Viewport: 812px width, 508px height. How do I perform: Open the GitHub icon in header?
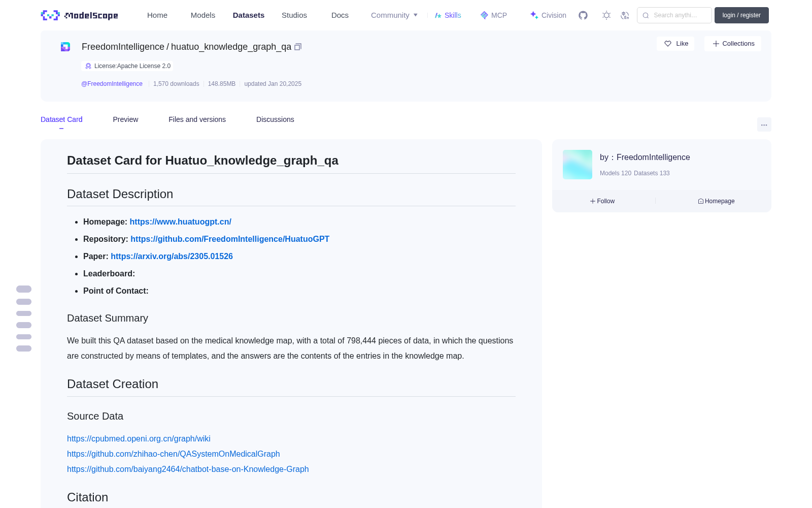(x=583, y=15)
